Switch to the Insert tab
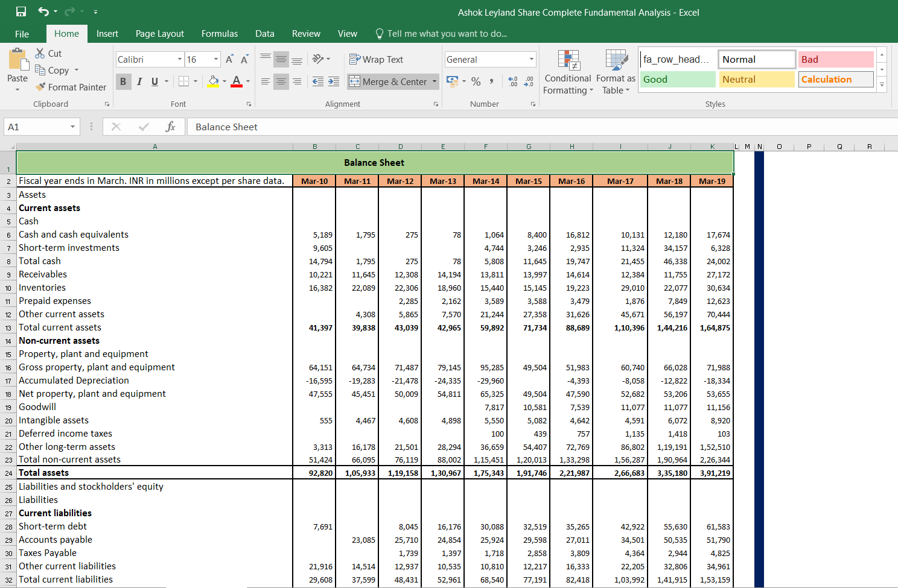 click(107, 34)
